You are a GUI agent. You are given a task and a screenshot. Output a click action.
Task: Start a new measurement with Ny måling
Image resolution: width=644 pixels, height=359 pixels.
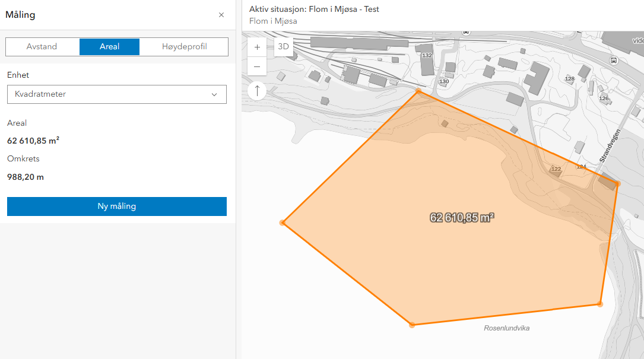117,206
